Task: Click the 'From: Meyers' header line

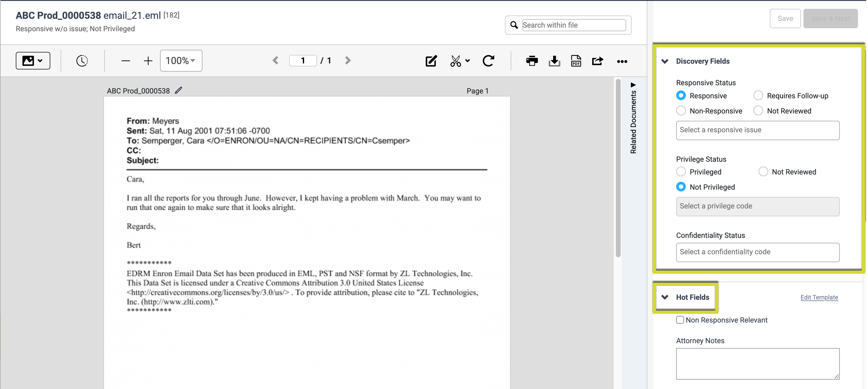Action: [x=153, y=121]
